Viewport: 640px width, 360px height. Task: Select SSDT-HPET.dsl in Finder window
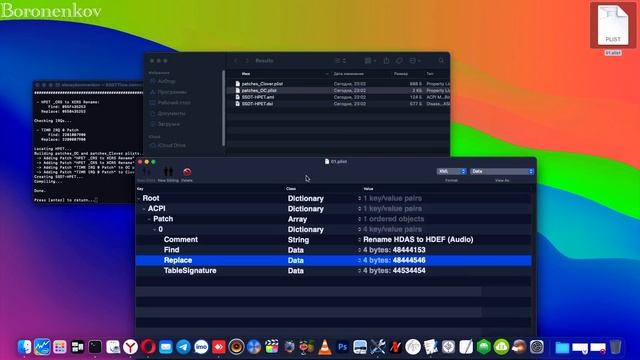257,104
